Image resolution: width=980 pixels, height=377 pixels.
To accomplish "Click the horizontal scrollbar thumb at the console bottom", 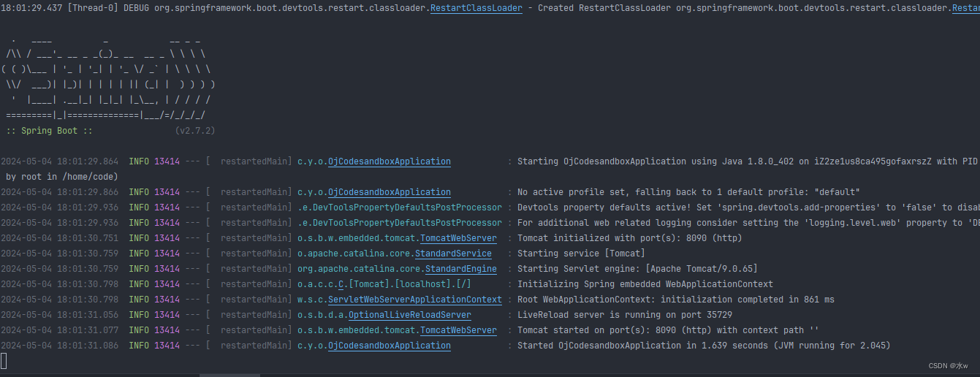I will point(229,375).
